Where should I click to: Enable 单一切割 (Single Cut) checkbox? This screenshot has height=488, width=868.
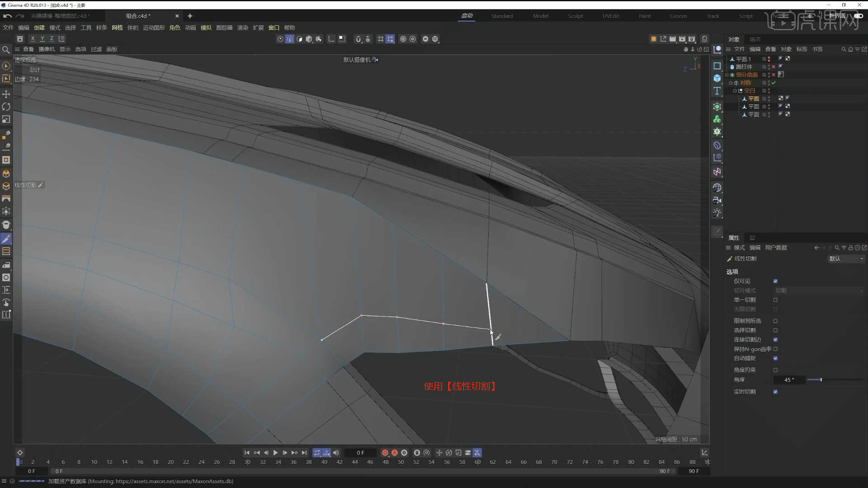tap(775, 300)
